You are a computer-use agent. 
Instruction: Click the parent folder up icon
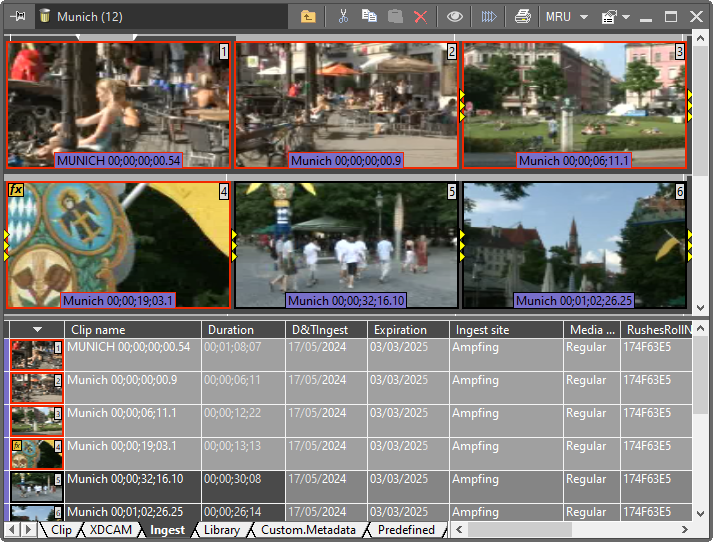click(308, 16)
